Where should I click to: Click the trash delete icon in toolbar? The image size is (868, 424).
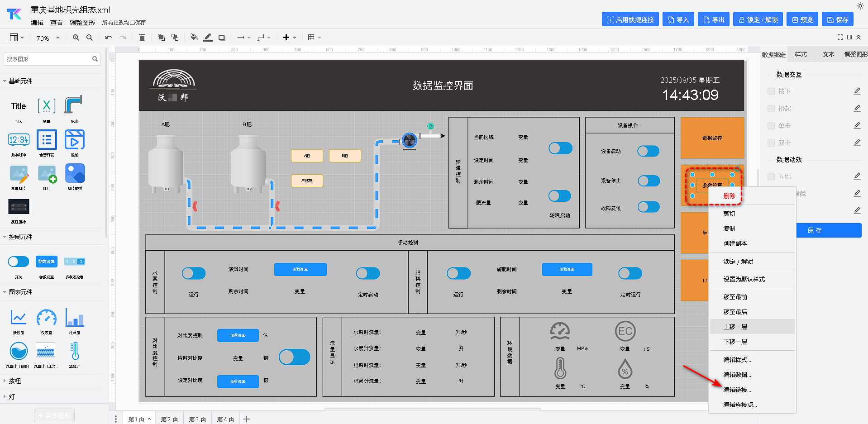pyautogui.click(x=142, y=38)
